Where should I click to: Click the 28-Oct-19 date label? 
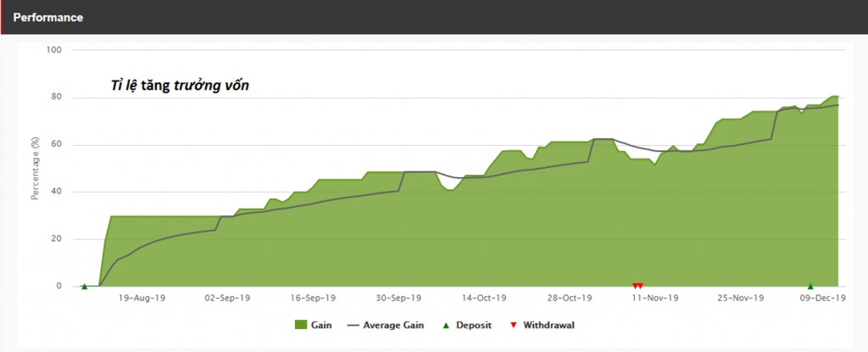point(569,299)
